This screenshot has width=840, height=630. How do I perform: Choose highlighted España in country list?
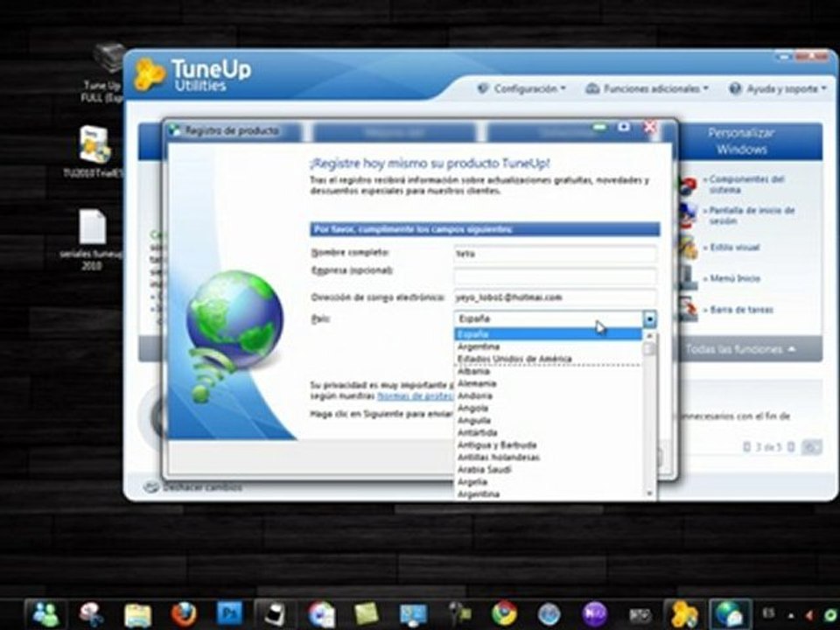548,333
